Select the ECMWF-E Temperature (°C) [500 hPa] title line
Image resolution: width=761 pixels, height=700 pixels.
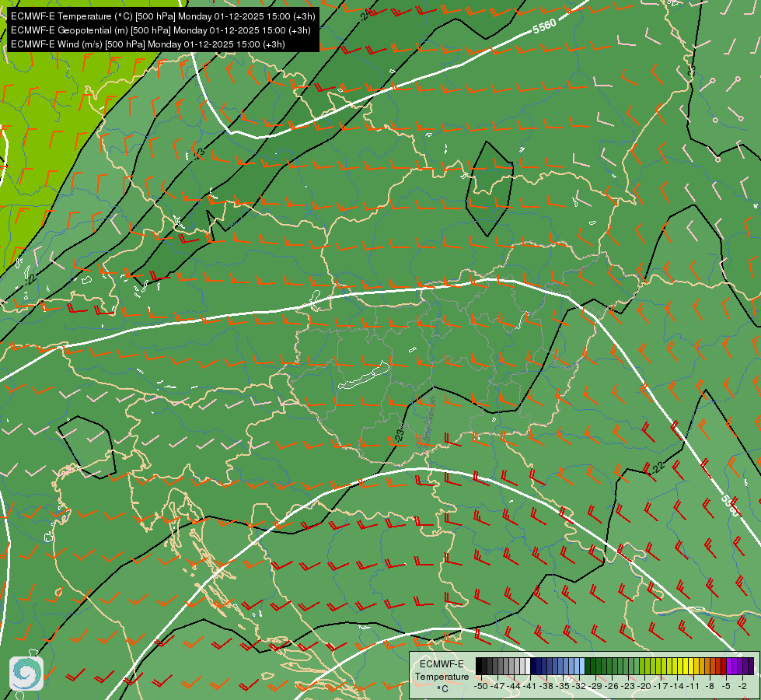pyautogui.click(x=163, y=16)
